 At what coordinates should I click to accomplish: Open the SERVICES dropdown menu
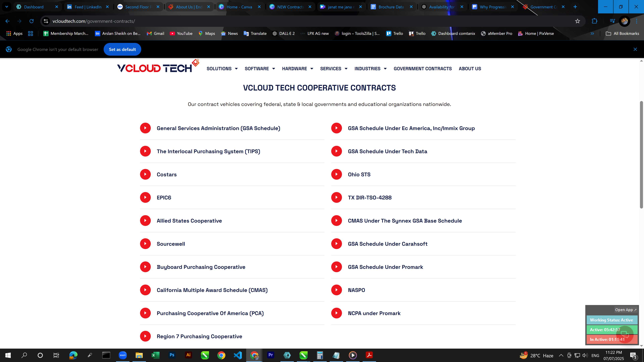pos(334,69)
